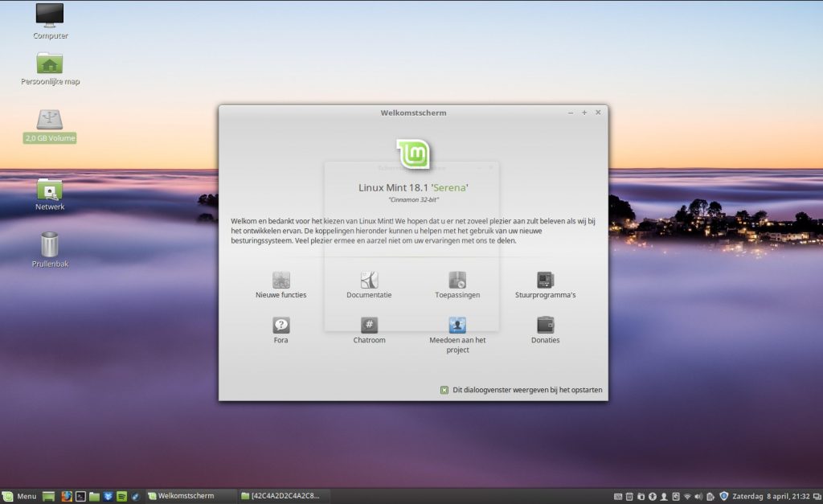823x504 pixels.
Task: Select the Netwerk desktop icon
Action: tap(50, 195)
